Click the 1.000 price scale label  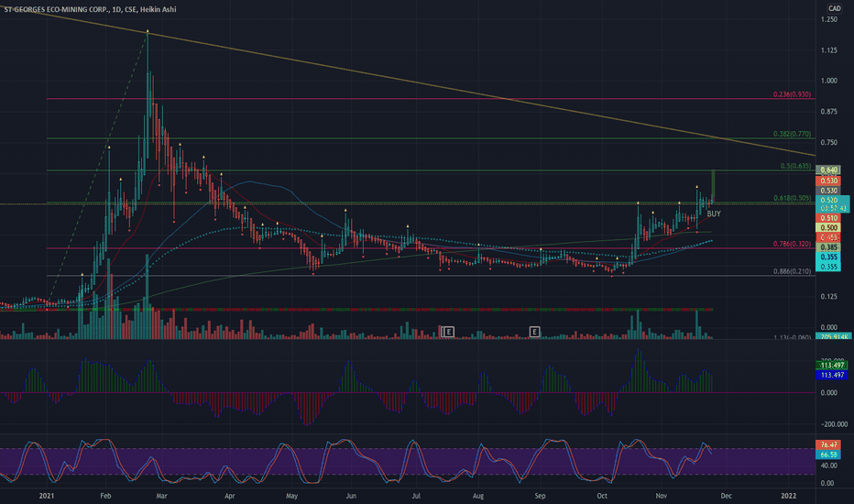pos(829,81)
